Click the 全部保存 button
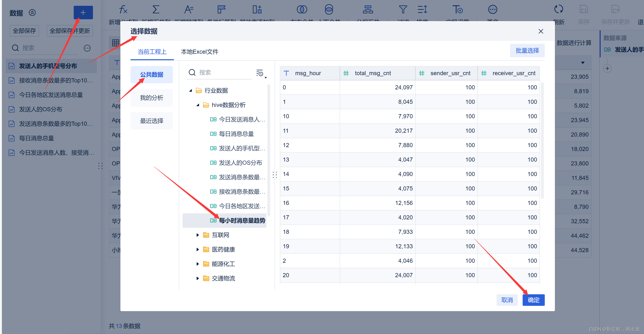 [x=24, y=31]
